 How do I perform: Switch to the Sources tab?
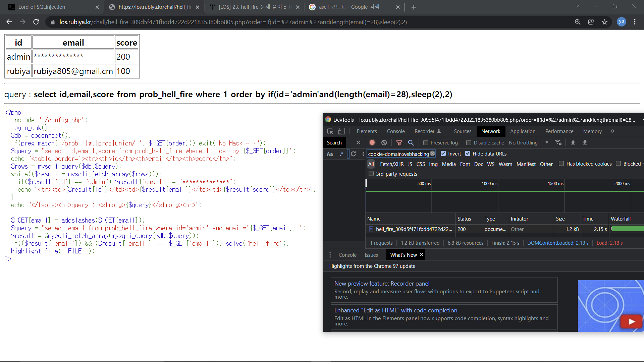(x=462, y=131)
